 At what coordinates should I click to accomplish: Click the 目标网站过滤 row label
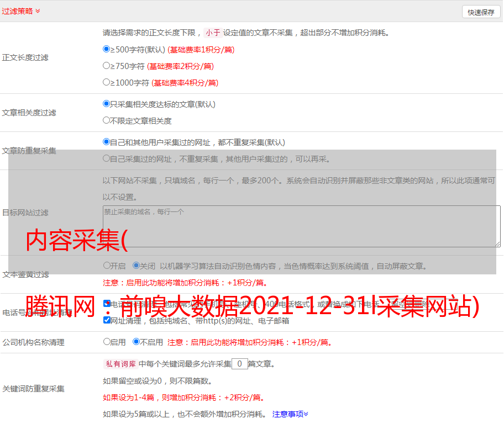click(25, 213)
